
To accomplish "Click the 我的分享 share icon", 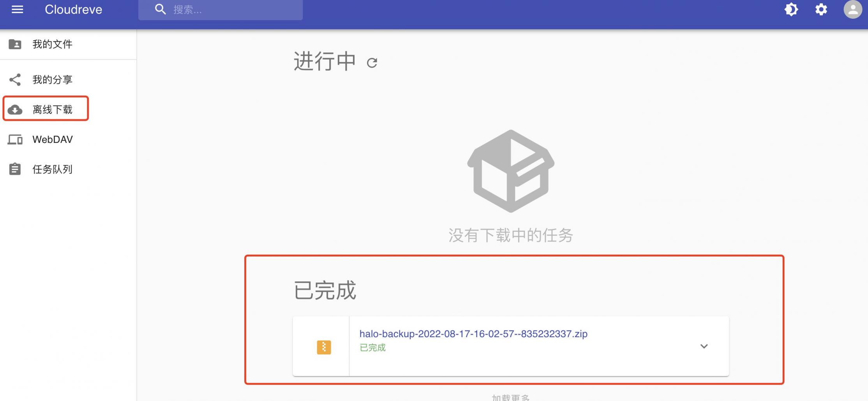I will tap(15, 79).
